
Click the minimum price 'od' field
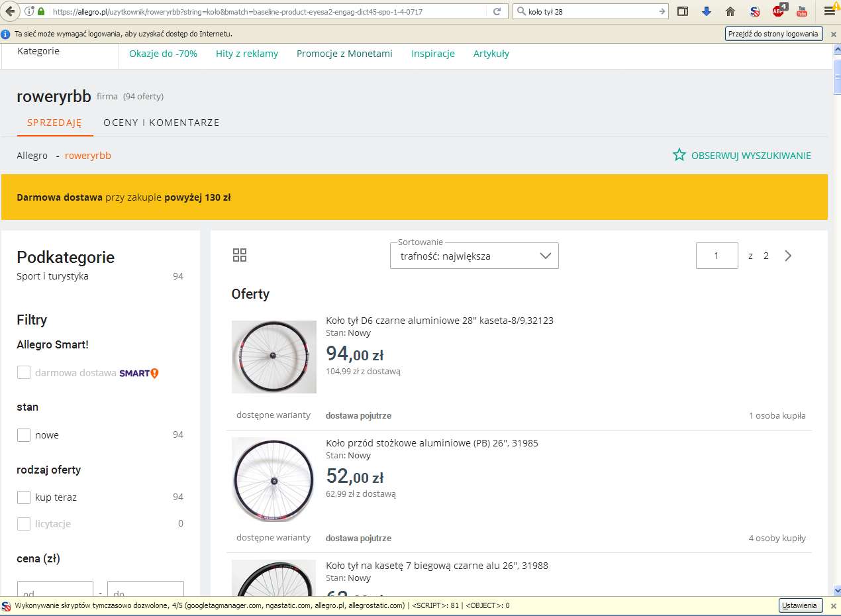pos(55,593)
